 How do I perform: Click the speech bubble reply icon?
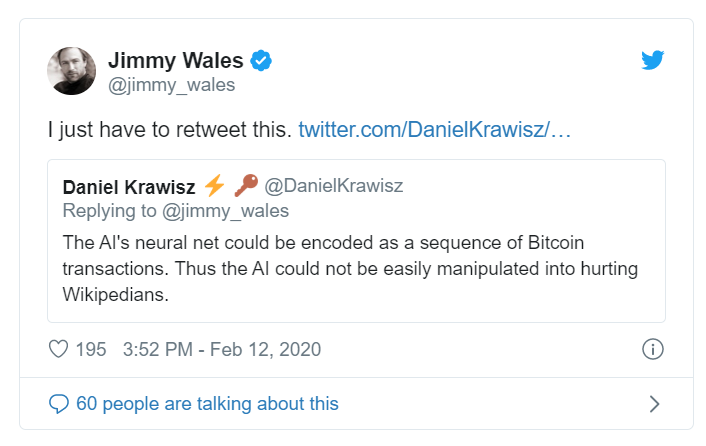[x=59, y=404]
